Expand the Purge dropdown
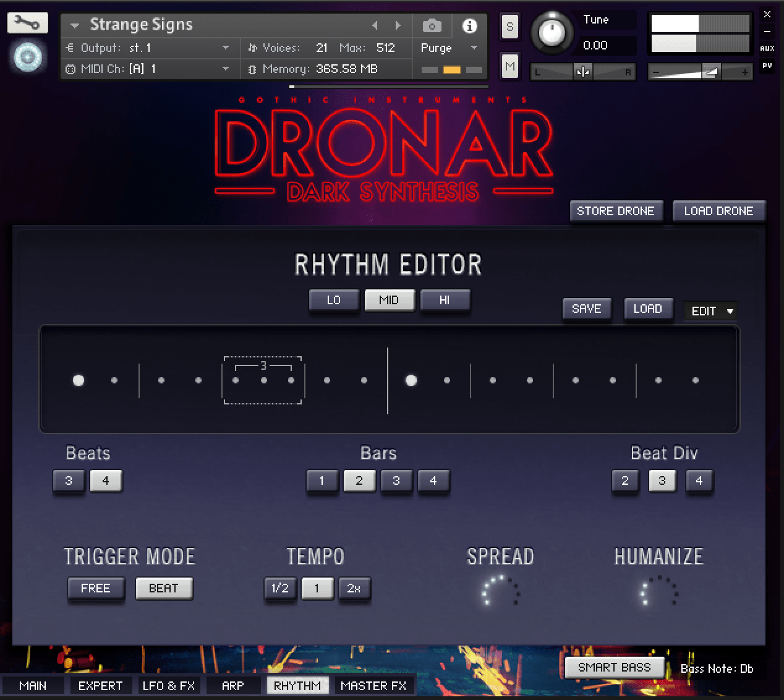This screenshot has width=784, height=700. pos(474,48)
